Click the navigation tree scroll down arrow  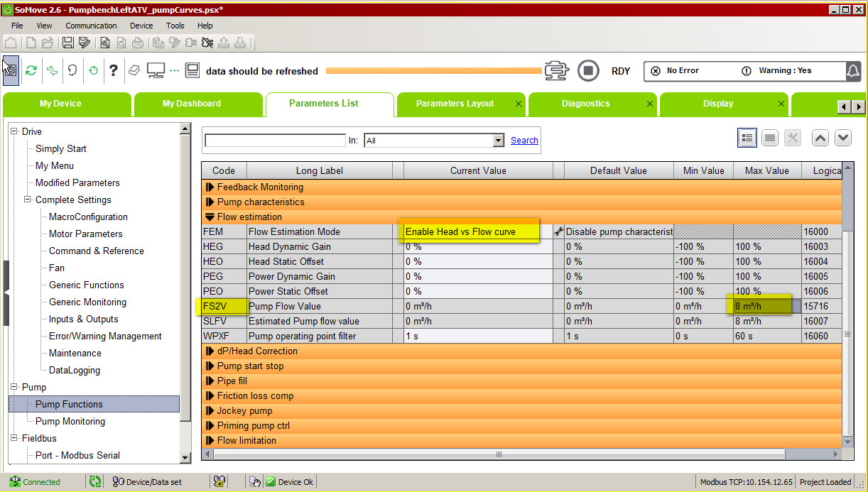pos(185,459)
